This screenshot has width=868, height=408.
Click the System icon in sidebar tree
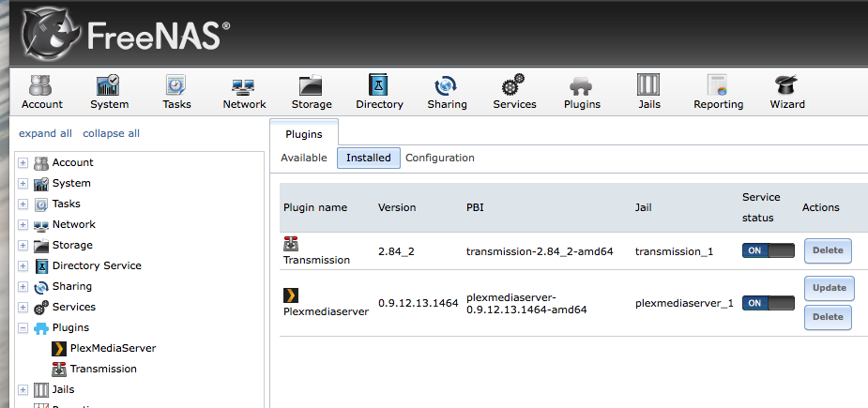41,183
